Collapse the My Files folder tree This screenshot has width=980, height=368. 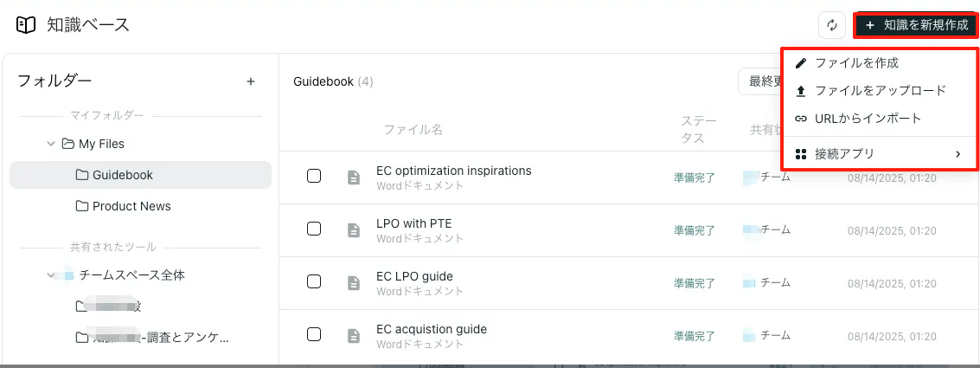point(51,144)
